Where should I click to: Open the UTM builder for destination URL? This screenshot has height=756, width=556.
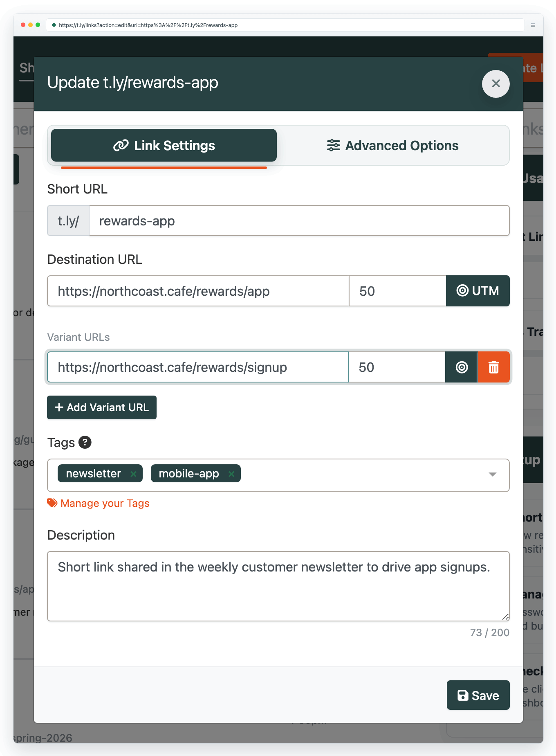pos(478,291)
